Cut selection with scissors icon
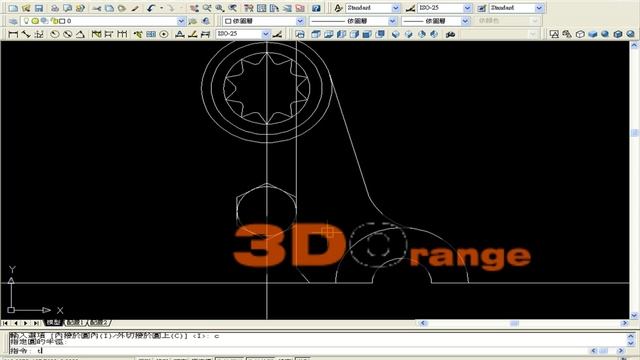640x360 pixels. [97, 8]
